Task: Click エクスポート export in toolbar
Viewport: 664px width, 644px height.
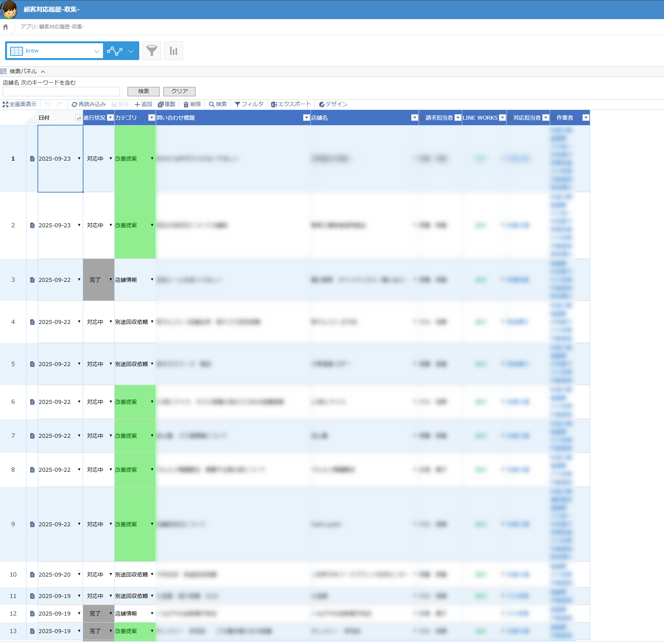Action: point(291,104)
